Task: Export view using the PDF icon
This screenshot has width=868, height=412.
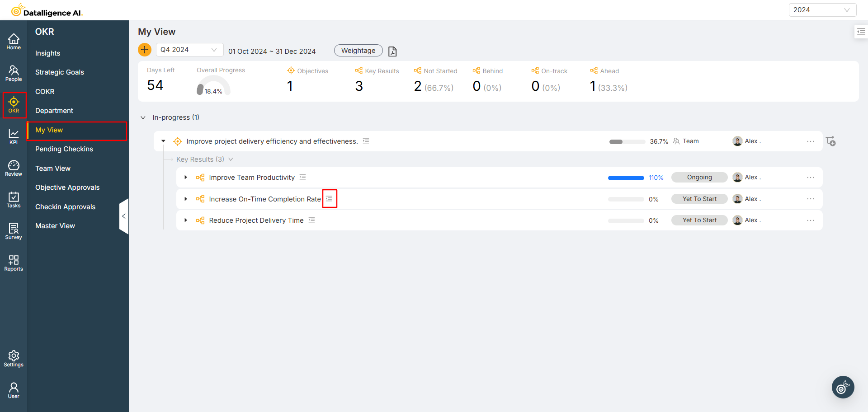Action: pyautogui.click(x=392, y=51)
